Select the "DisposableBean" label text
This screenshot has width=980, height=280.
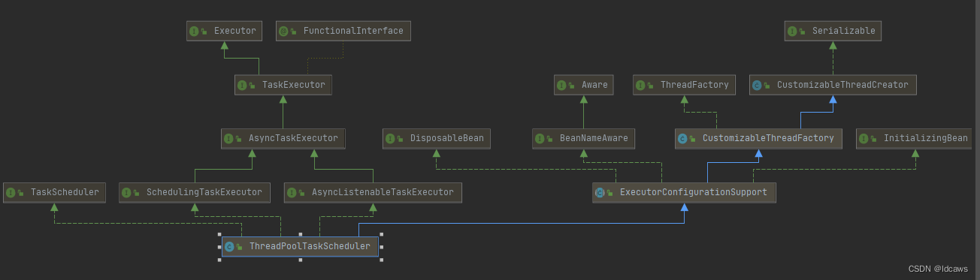(446, 139)
